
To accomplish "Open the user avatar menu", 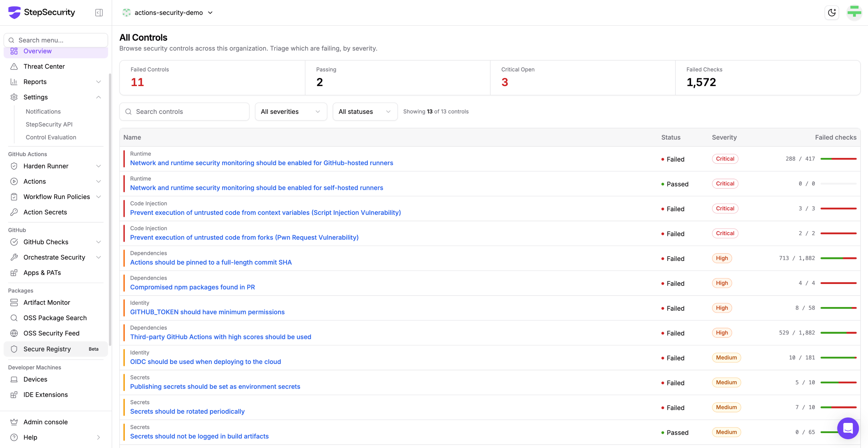I will (x=854, y=13).
